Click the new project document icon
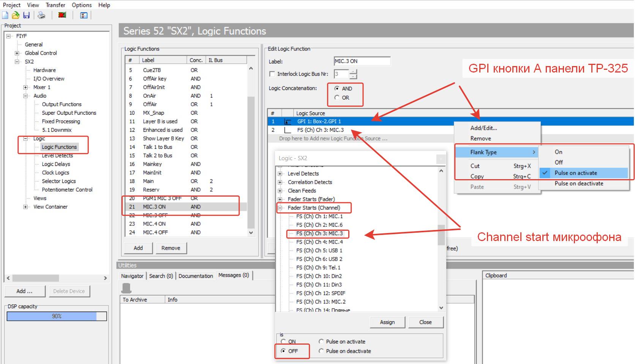Viewport: 635px width, 364px height. click(x=5, y=15)
